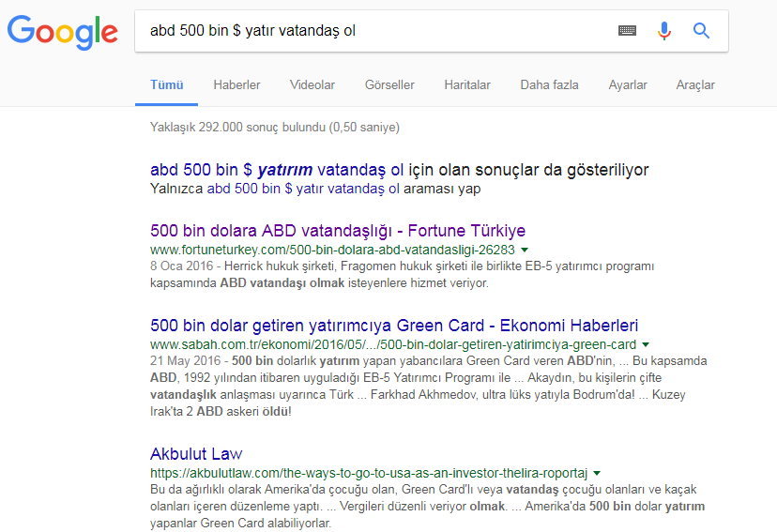Follow corrected query link with yatırım
The width and height of the screenshot is (777, 532).
[x=277, y=170]
